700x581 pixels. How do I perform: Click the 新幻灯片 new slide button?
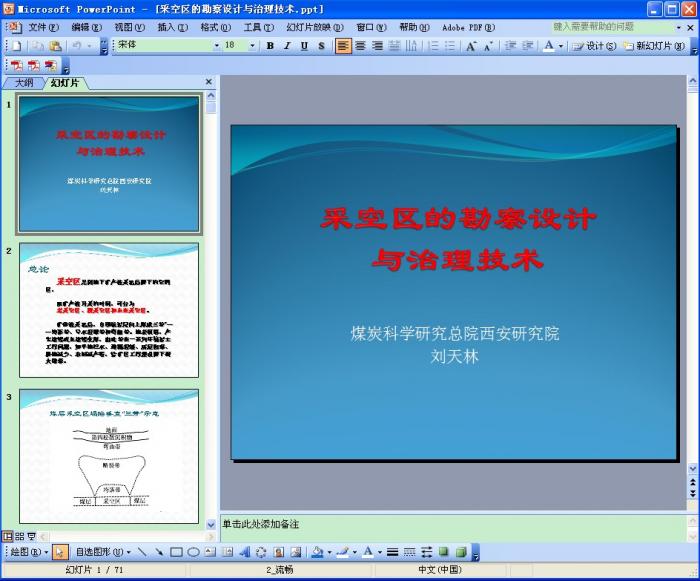(x=659, y=46)
